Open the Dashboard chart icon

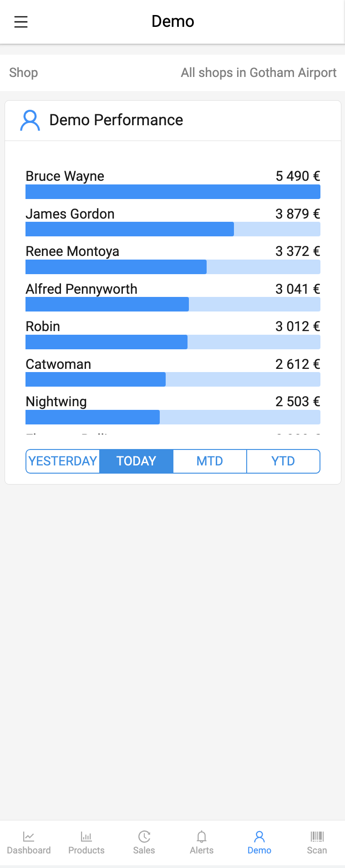pyautogui.click(x=29, y=837)
